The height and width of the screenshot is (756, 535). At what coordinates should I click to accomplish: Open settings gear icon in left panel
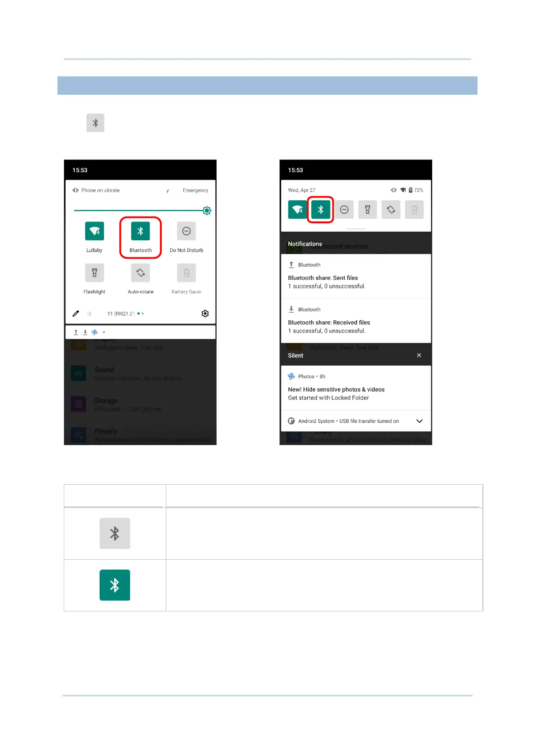[205, 314]
